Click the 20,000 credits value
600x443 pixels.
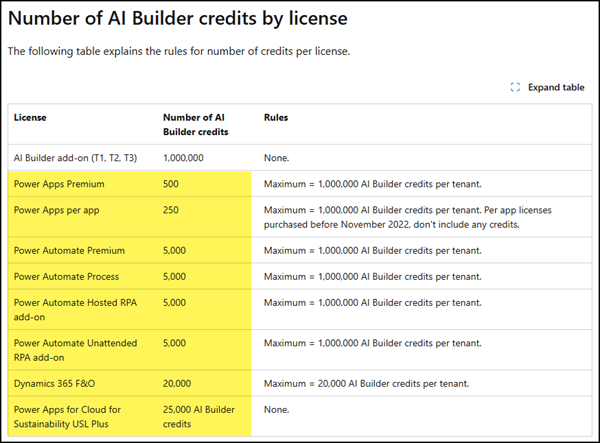(x=177, y=384)
